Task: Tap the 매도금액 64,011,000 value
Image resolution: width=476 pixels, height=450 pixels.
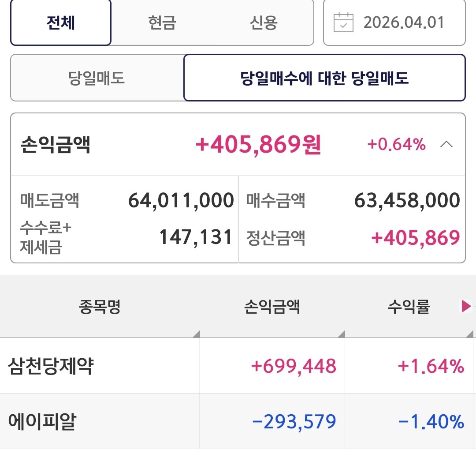Action: tap(181, 201)
